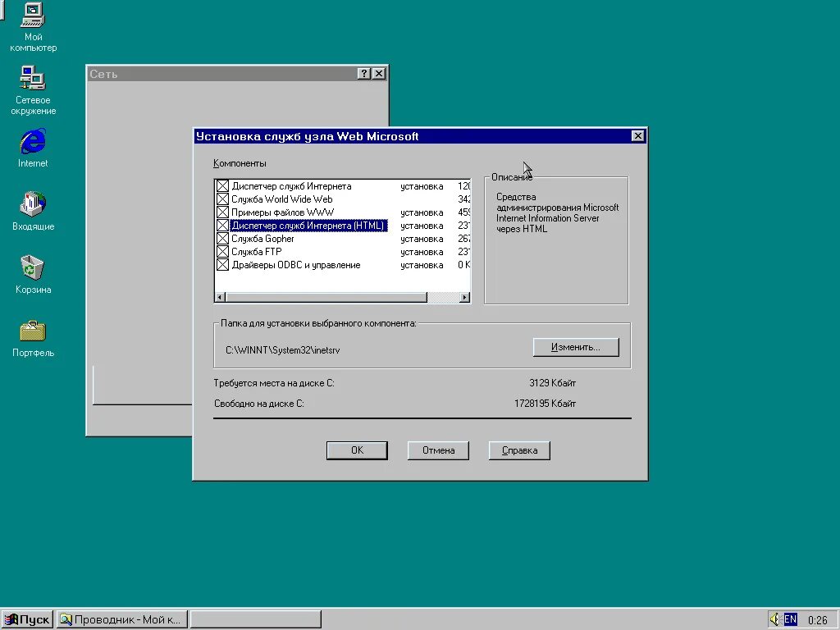Select the Служба Gopher list row
The height and width of the screenshot is (630, 840).
pos(342,239)
